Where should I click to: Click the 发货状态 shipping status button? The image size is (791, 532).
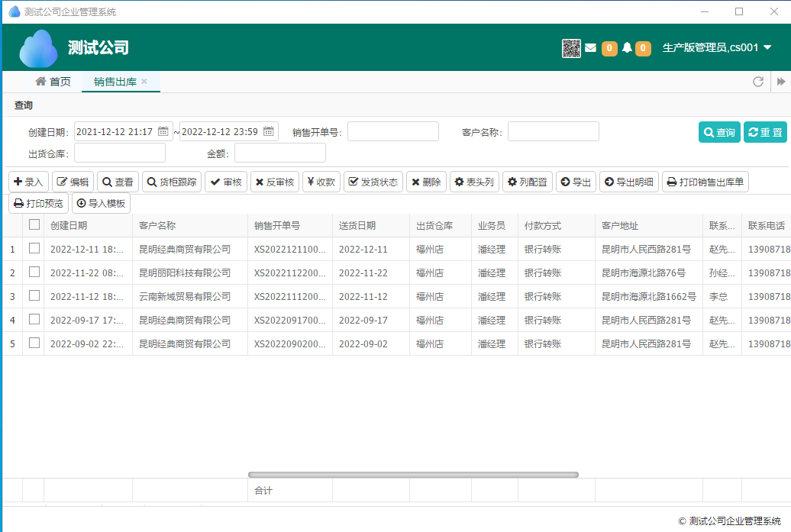click(x=373, y=182)
